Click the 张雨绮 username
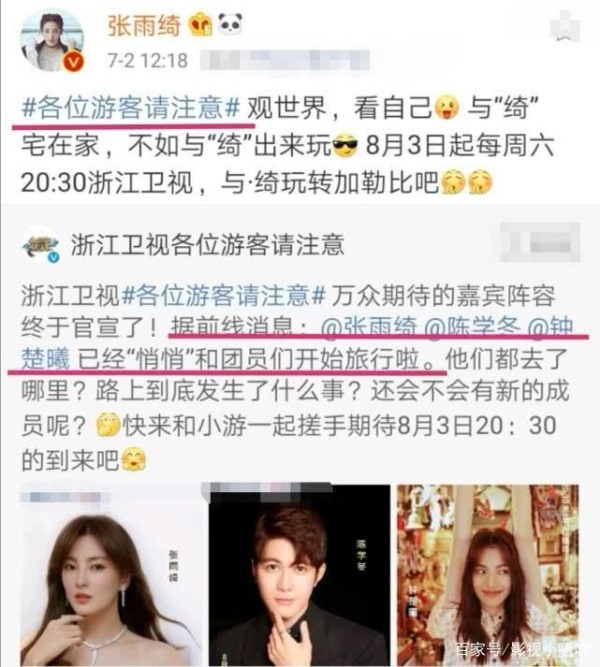 (x=144, y=25)
